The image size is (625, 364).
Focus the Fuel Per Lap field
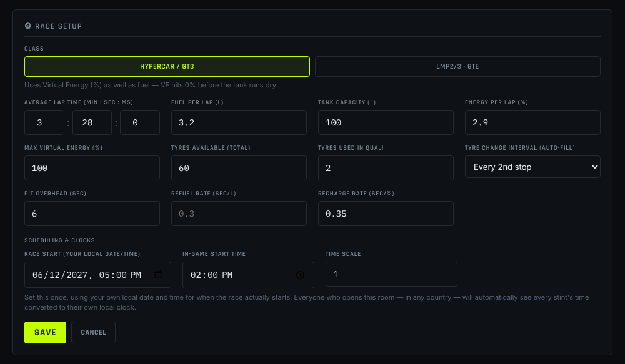coord(239,122)
